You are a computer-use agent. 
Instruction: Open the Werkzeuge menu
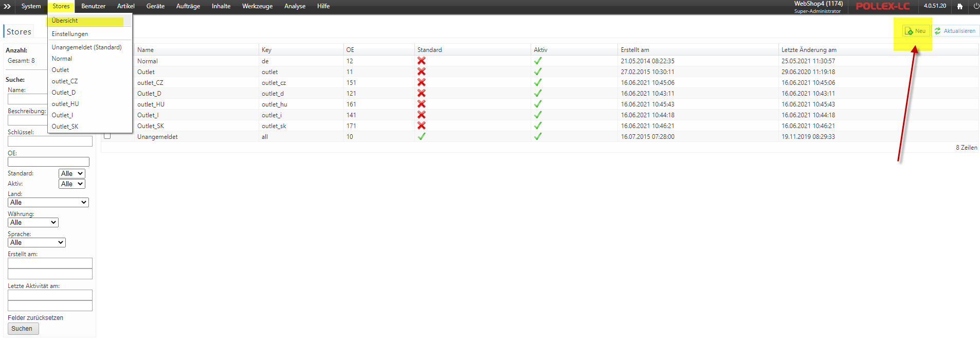tap(257, 6)
